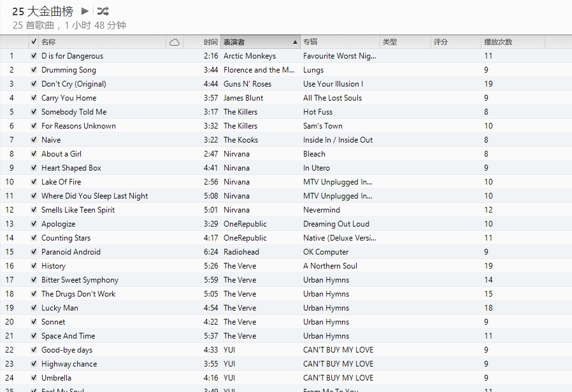Click album Bleach
This screenshot has width=572, height=392.
point(314,154)
